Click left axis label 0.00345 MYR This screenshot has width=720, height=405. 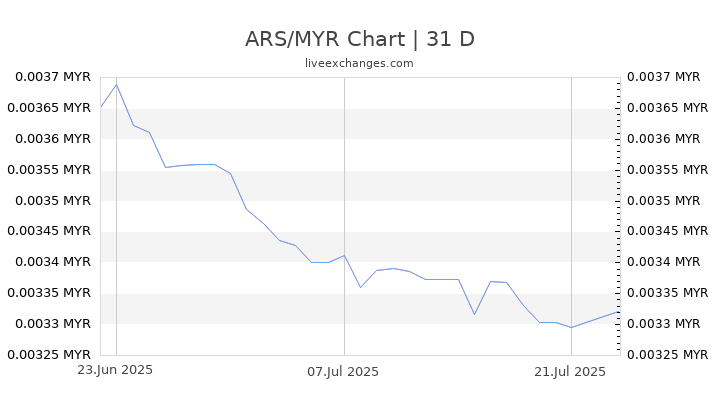[x=49, y=231]
